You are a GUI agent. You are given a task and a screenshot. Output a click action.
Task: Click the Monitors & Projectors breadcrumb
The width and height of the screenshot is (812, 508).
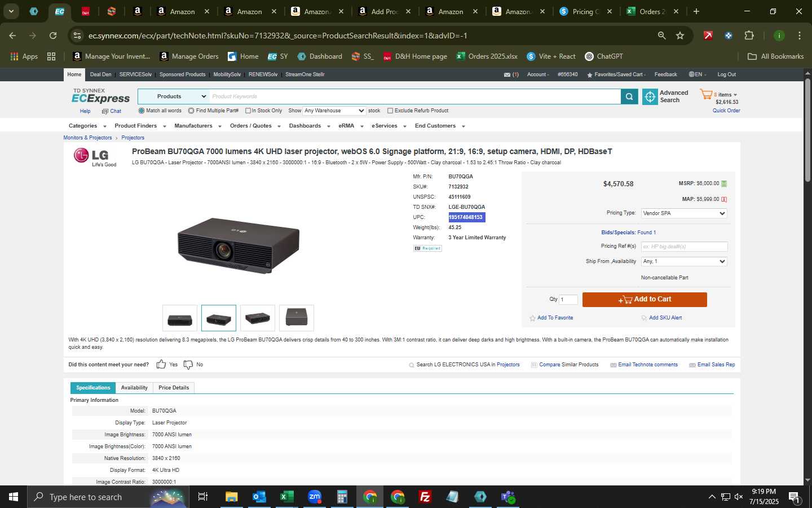[x=87, y=138]
